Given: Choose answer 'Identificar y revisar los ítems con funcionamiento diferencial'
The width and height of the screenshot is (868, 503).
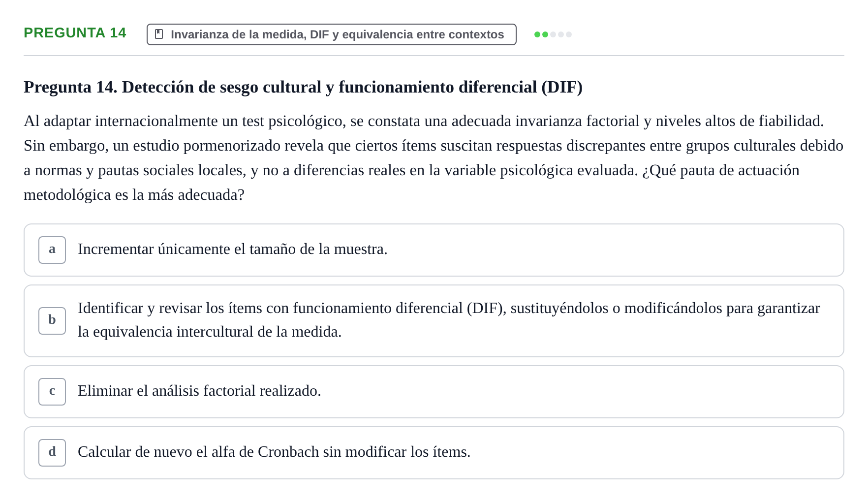Looking at the screenshot, I should [x=434, y=321].
